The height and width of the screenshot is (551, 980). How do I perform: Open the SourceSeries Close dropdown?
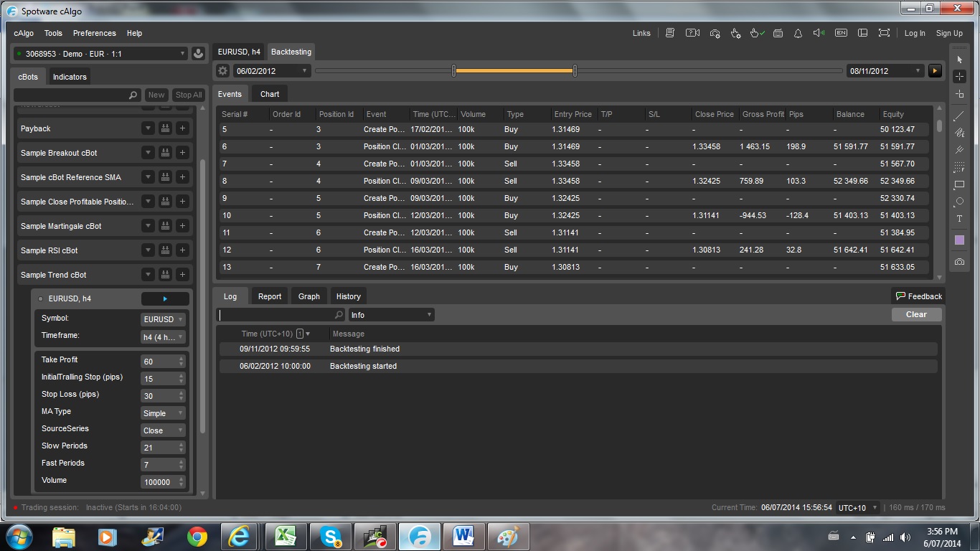(163, 430)
